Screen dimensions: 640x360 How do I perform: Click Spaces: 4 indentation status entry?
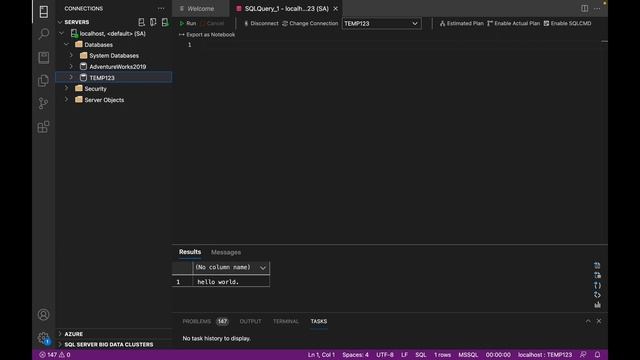355,355
